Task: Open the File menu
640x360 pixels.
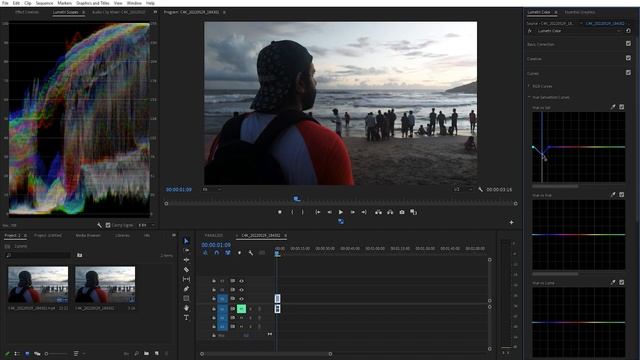Action: pos(5,3)
